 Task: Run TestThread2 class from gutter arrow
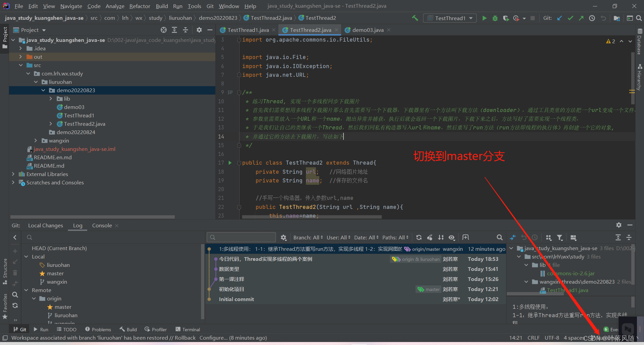(230, 163)
